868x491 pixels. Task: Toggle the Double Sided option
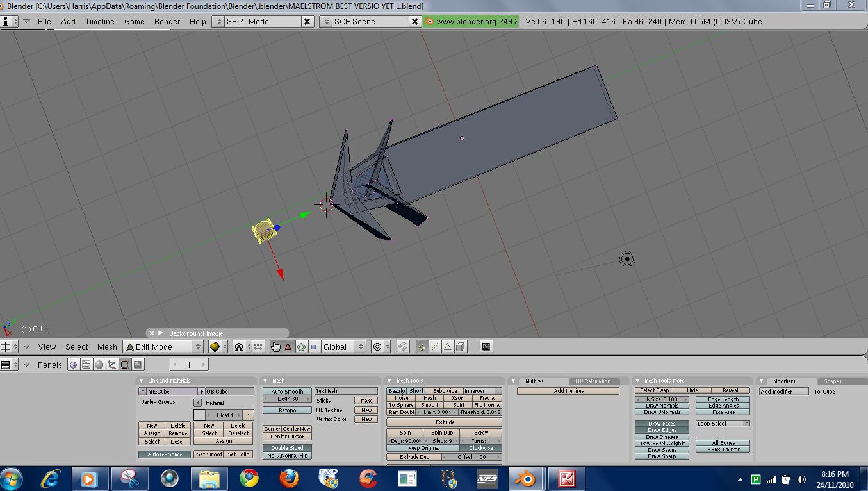[x=287, y=448]
